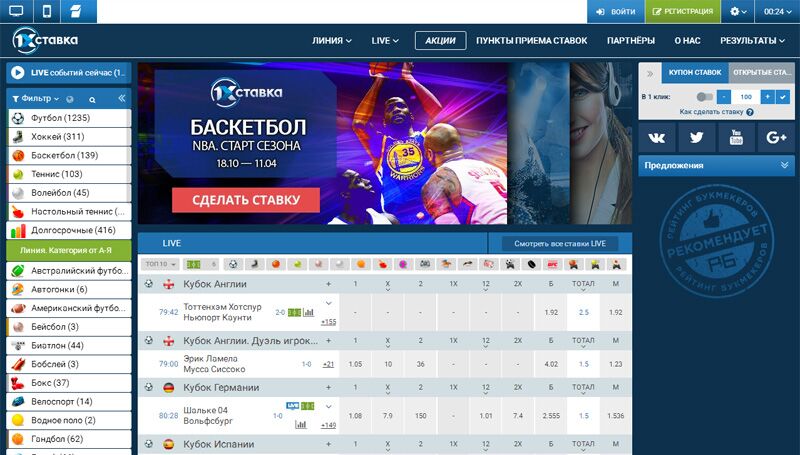Open the ТОП 10 dropdown
Image resolution: width=800 pixels, height=455 pixels.
tap(160, 264)
